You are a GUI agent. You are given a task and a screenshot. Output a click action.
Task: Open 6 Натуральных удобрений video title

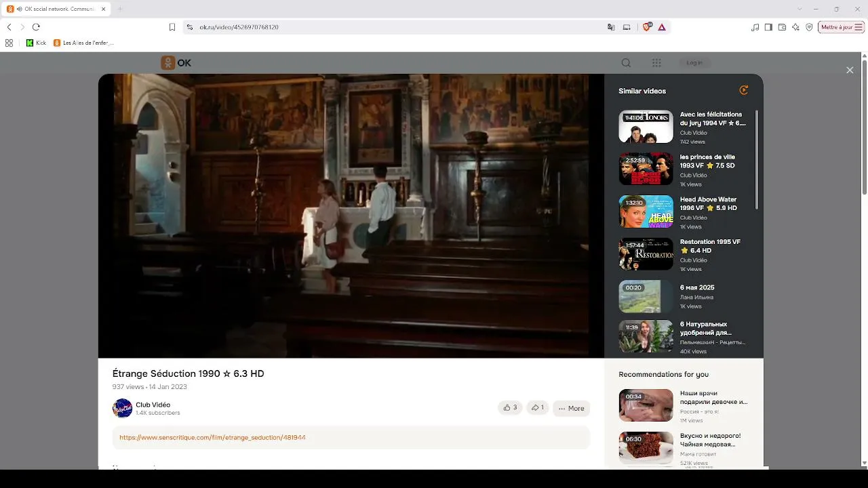coord(706,329)
